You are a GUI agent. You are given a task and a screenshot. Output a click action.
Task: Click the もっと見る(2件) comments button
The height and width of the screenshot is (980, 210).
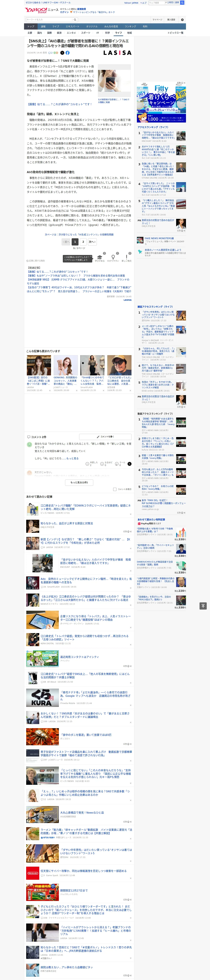coord(79,482)
